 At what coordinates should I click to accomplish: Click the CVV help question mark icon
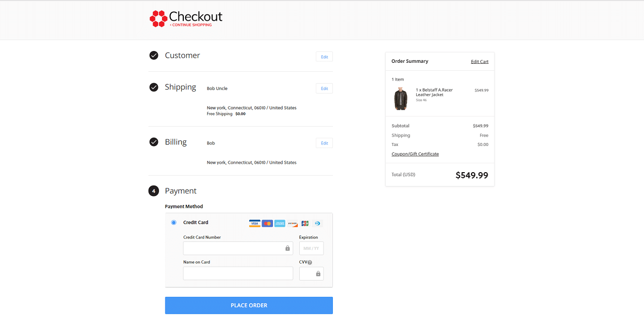point(310,262)
